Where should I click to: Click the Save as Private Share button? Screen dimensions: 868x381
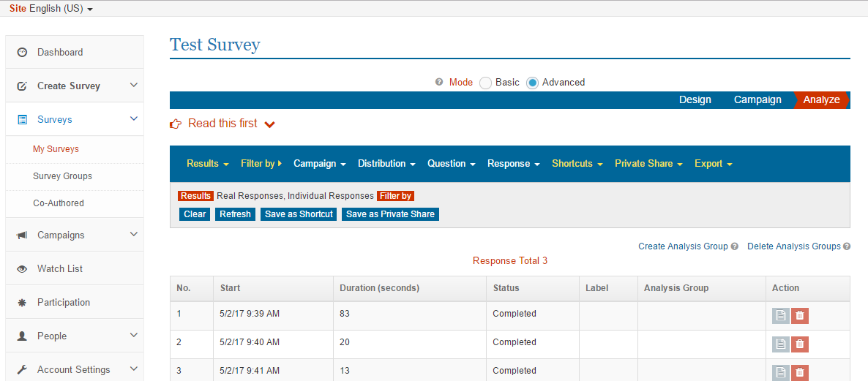390,214
